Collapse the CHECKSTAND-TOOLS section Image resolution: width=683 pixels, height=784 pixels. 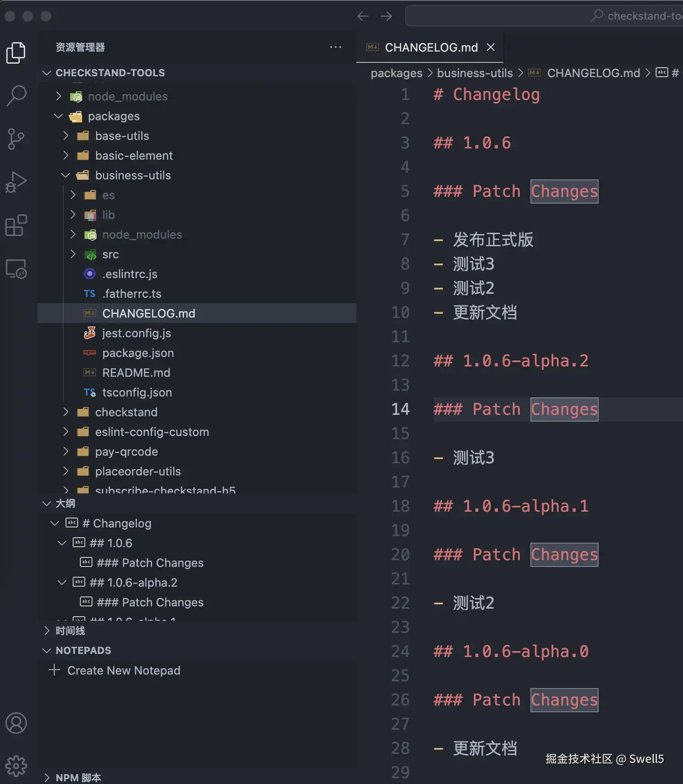pos(47,73)
